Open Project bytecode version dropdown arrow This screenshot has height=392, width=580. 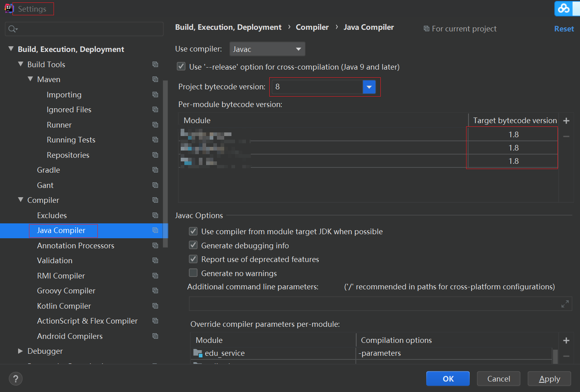pyautogui.click(x=369, y=87)
